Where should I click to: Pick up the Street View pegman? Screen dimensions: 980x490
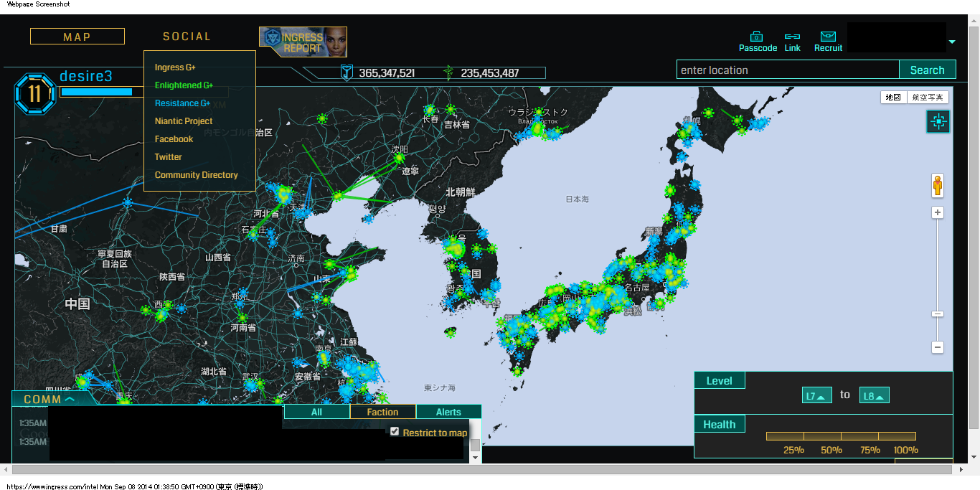tap(938, 185)
